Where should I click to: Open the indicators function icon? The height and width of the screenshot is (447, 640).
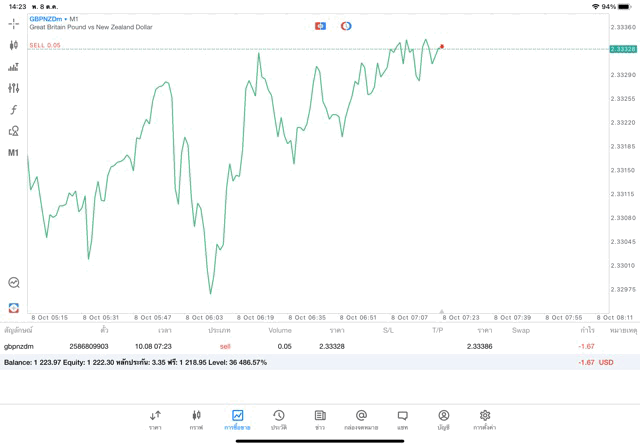click(14, 110)
